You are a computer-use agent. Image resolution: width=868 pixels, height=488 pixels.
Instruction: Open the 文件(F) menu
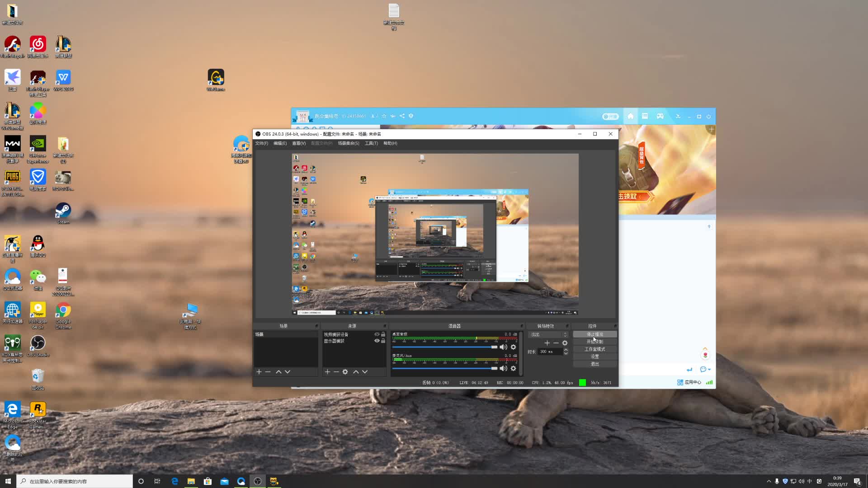point(261,143)
